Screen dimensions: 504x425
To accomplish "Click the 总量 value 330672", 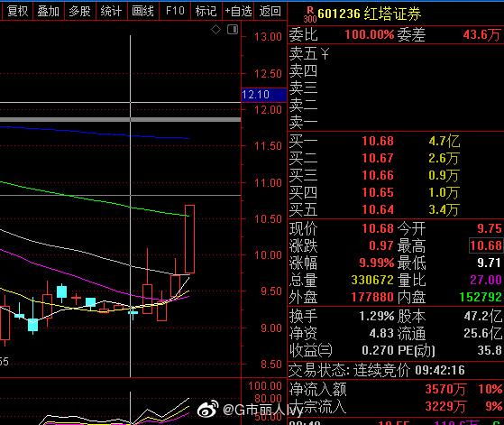I will [x=372, y=280].
